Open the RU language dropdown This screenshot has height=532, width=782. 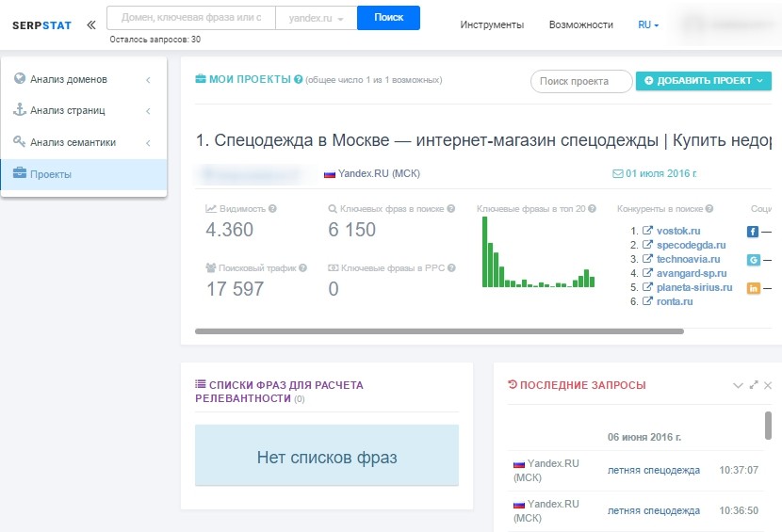point(648,24)
